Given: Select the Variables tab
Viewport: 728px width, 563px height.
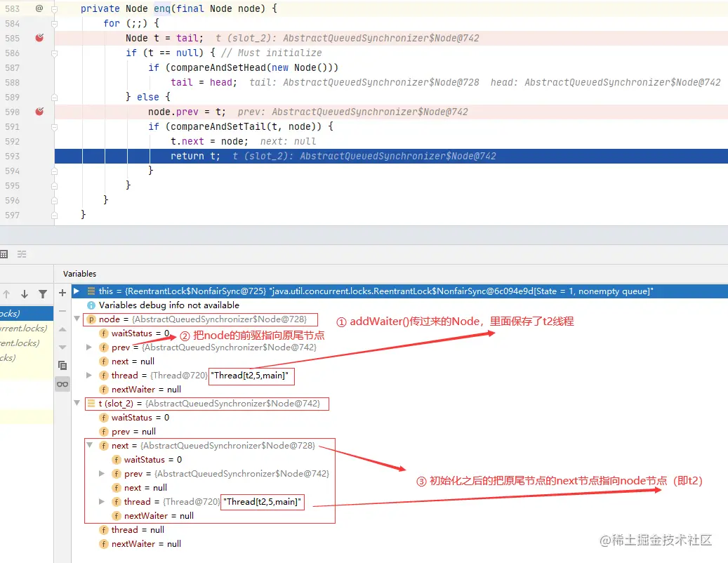Looking at the screenshot, I should pos(79,274).
